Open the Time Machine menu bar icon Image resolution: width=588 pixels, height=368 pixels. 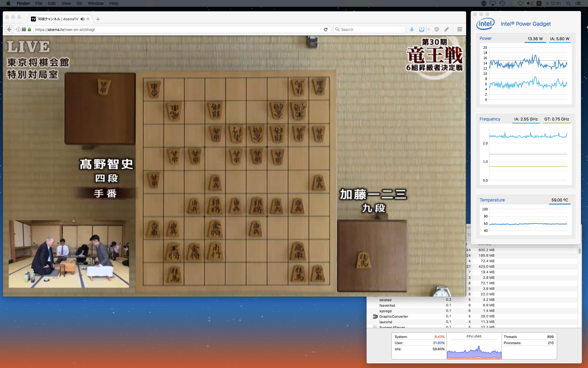(x=502, y=3)
